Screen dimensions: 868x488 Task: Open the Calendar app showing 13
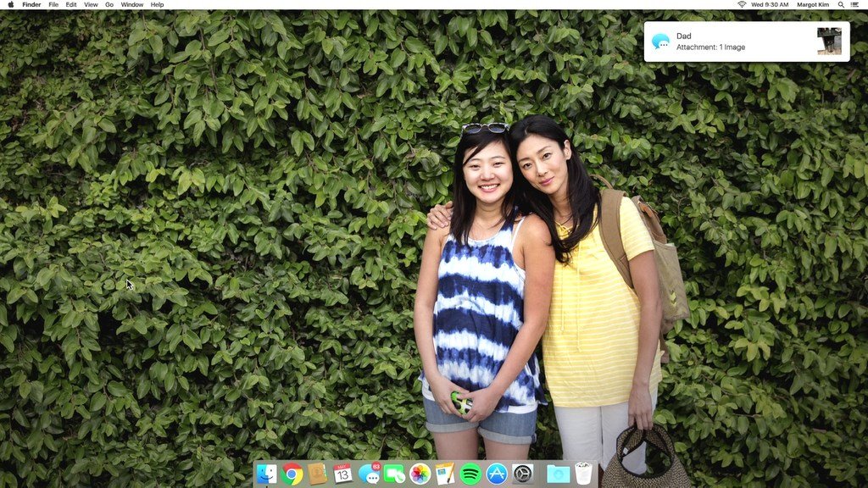pos(342,474)
